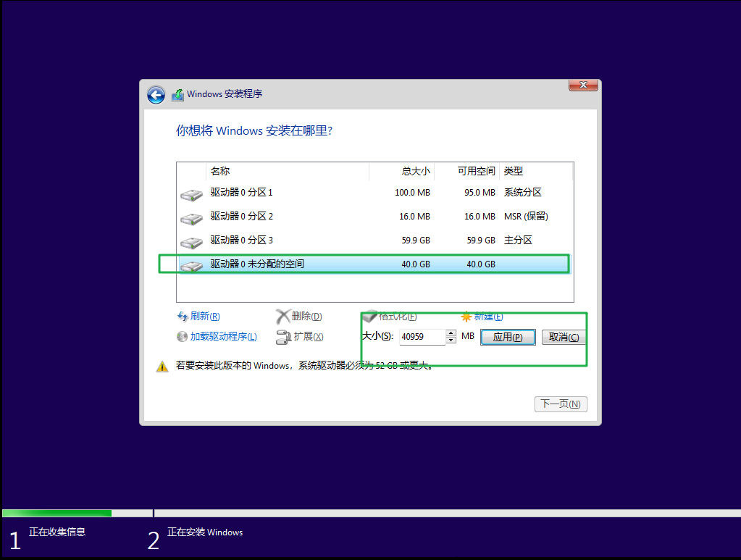The height and width of the screenshot is (560, 741).
Task: Click the 格式化(F) link
Action: pyautogui.click(x=398, y=316)
